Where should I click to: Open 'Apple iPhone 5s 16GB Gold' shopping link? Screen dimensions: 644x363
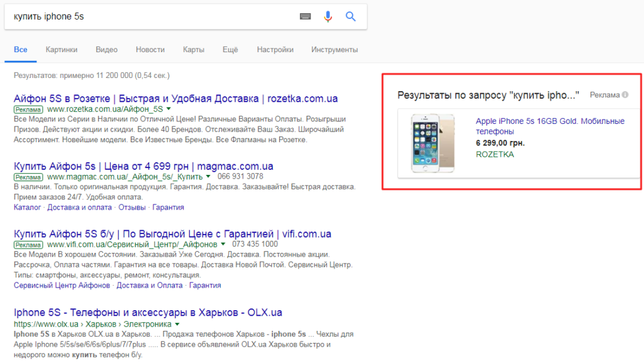tap(550, 126)
